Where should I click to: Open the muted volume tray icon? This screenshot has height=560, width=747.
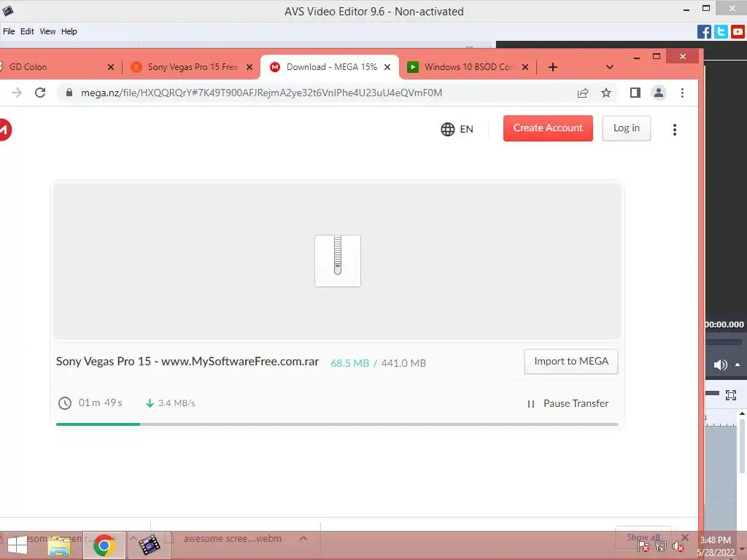pyautogui.click(x=678, y=547)
